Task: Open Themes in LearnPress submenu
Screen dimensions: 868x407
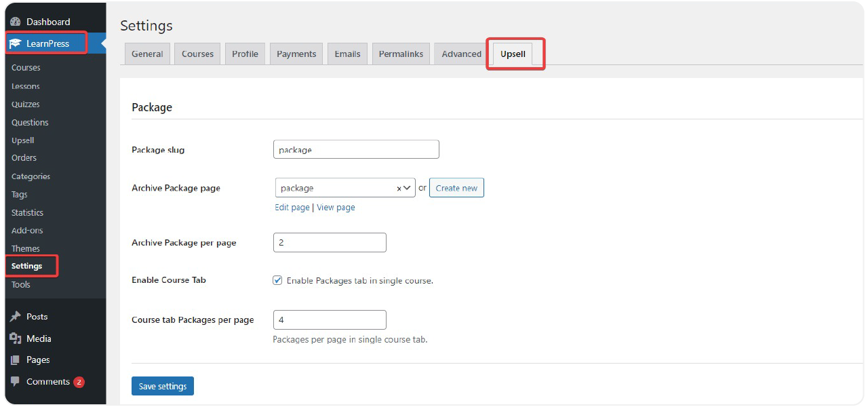Action: pyautogui.click(x=26, y=249)
